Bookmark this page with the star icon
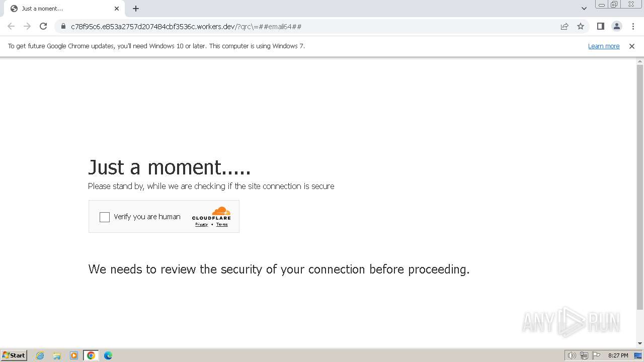 581,26
